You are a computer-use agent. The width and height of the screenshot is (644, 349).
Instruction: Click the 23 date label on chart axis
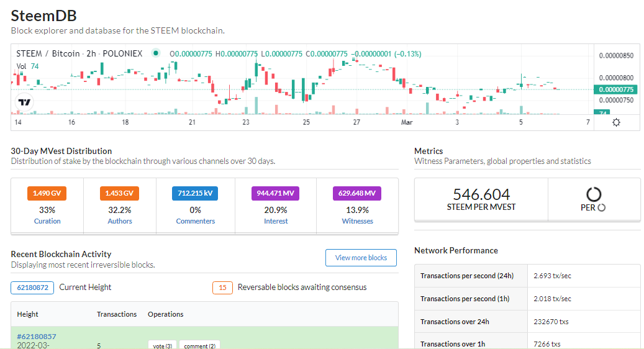tap(245, 122)
